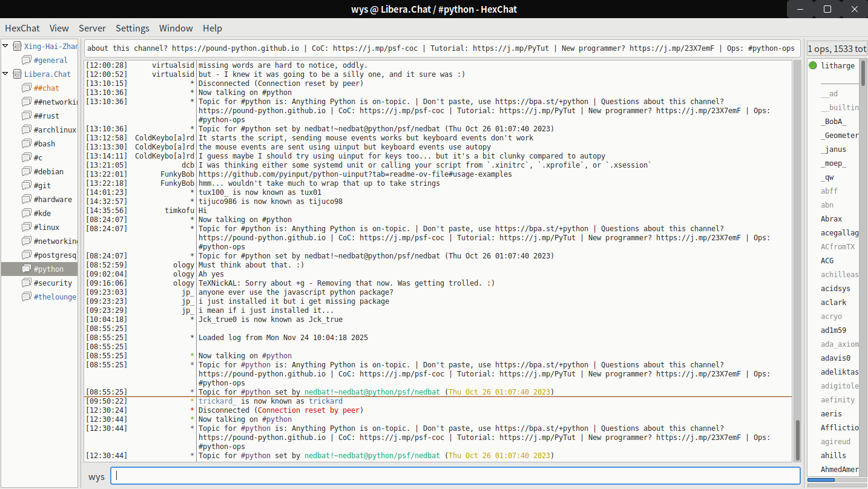Click the ##rust channel icon
Screen dimensions: 868x489
point(26,116)
